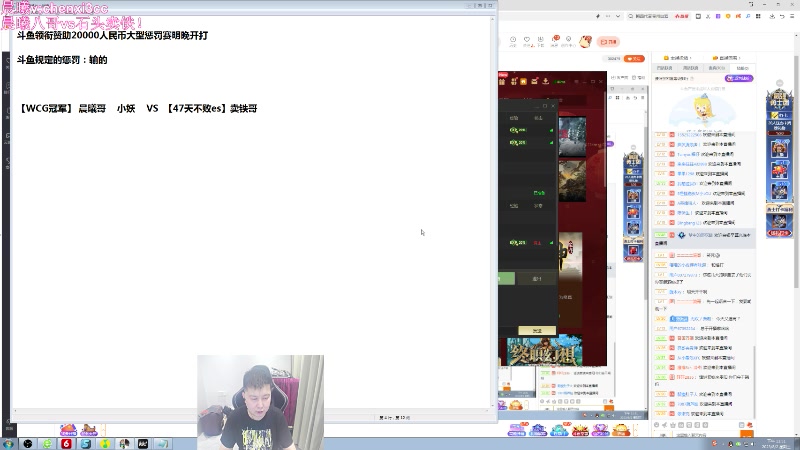Open the top game cover thumbnail in game client
Viewport: 800px width, 450px height.
(x=572, y=137)
